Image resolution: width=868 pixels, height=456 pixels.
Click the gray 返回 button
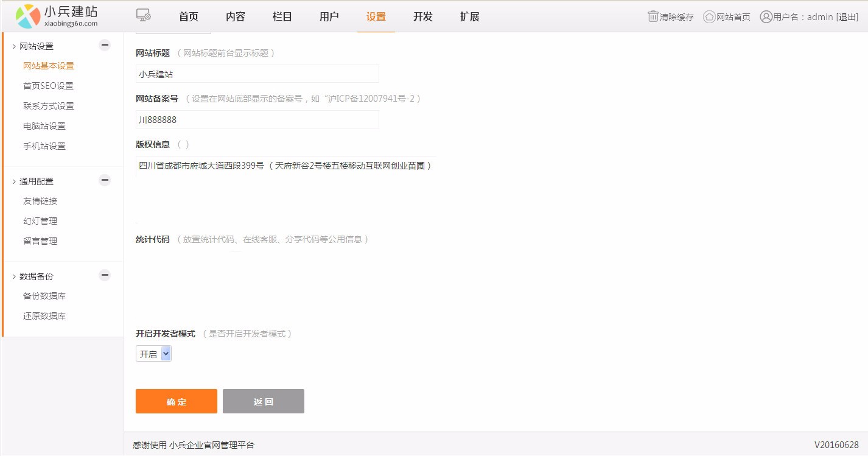[264, 401]
